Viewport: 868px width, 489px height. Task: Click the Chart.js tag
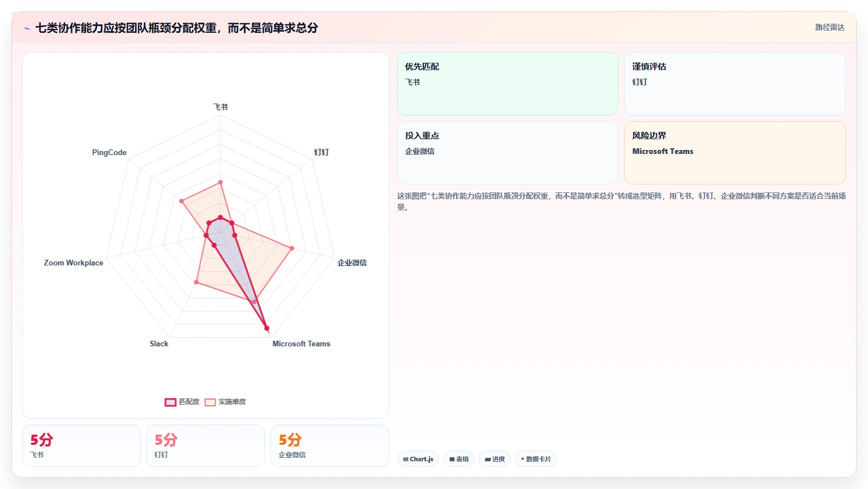click(418, 459)
